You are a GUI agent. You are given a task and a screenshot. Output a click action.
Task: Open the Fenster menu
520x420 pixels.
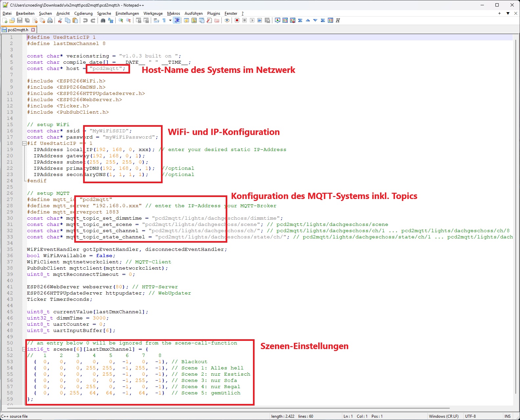coord(231,13)
